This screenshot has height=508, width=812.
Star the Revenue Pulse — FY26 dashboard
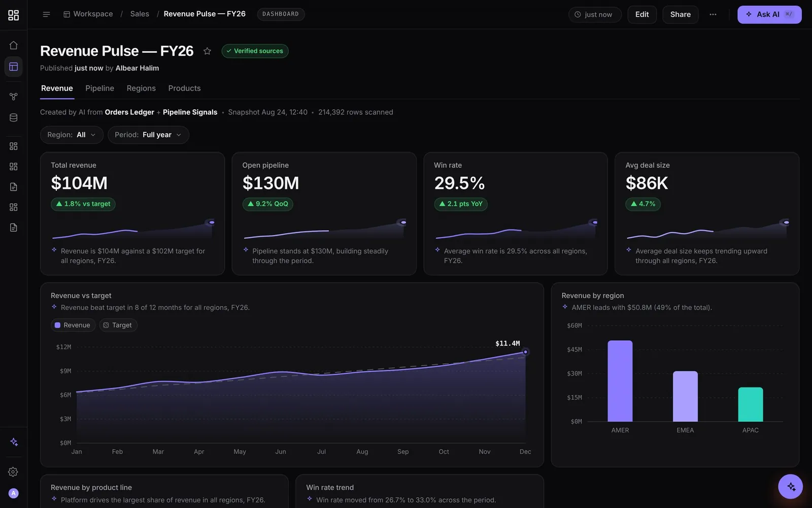(x=207, y=51)
